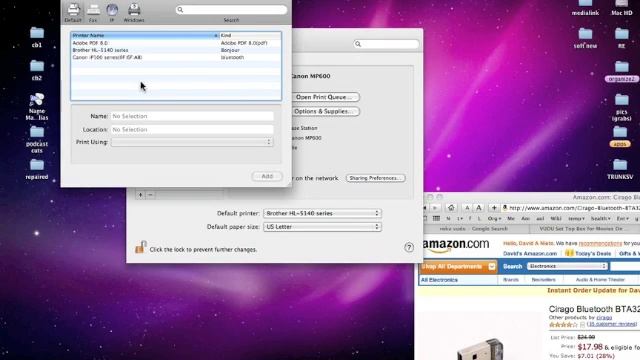Image resolution: width=640 pixels, height=360 pixels.
Task: Open the Default printer dropdown
Action: pos(322,213)
